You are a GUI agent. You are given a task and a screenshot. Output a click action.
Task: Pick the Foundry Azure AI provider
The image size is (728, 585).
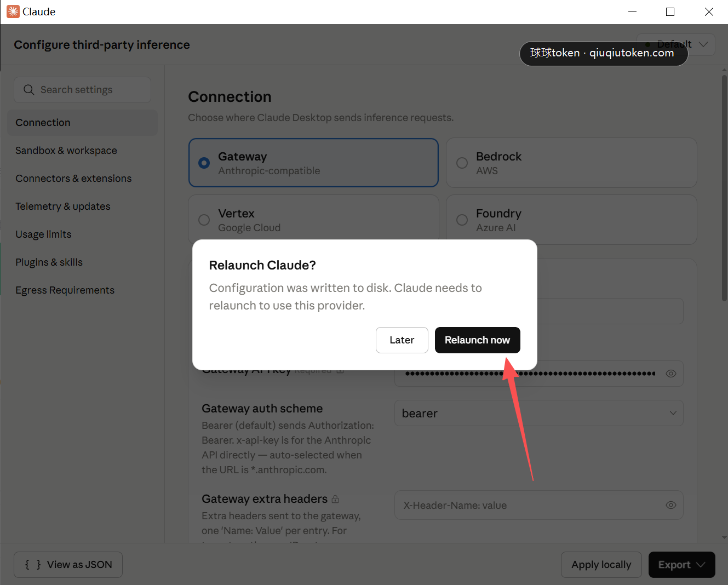coord(571,220)
